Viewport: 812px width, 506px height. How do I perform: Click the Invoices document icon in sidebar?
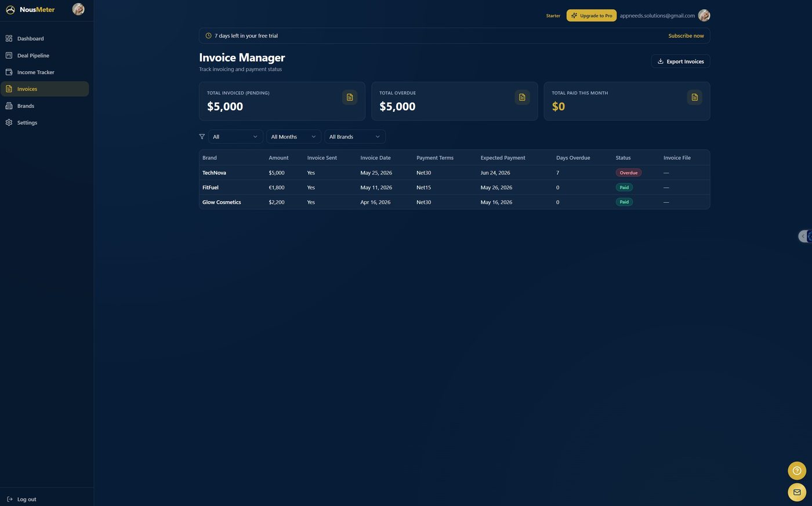9,89
